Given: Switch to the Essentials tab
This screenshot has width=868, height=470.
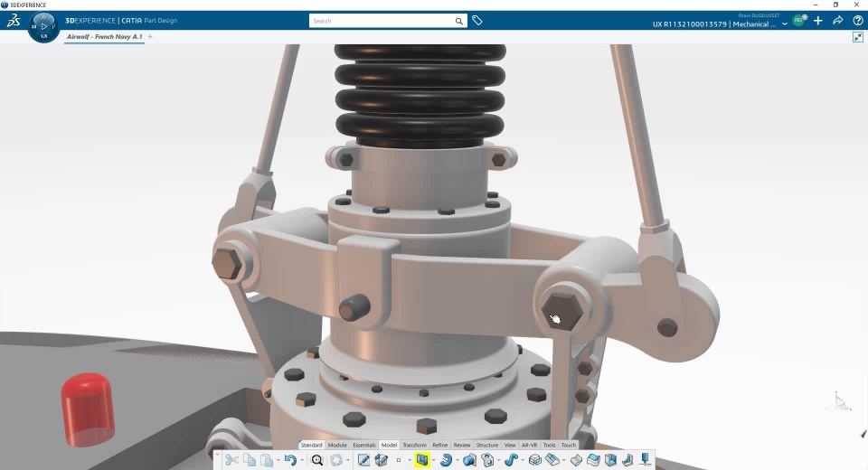Looking at the screenshot, I should [364, 445].
